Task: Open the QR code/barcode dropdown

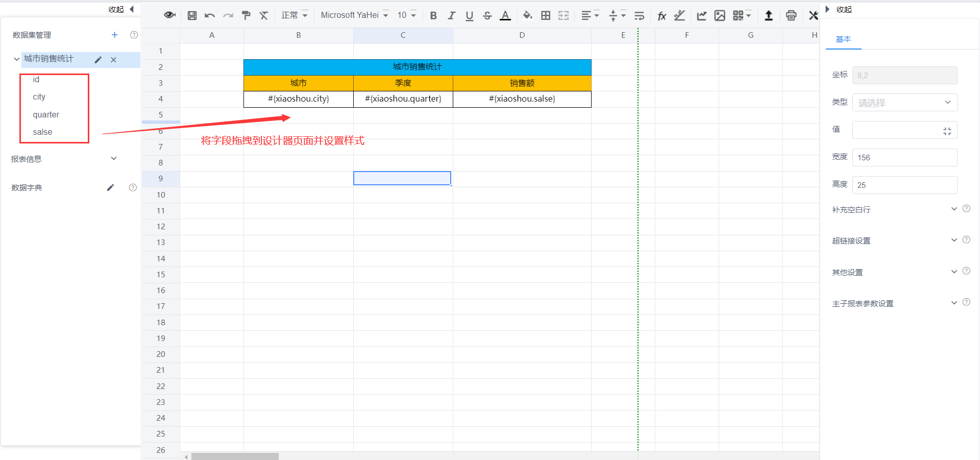Action: pos(742,15)
